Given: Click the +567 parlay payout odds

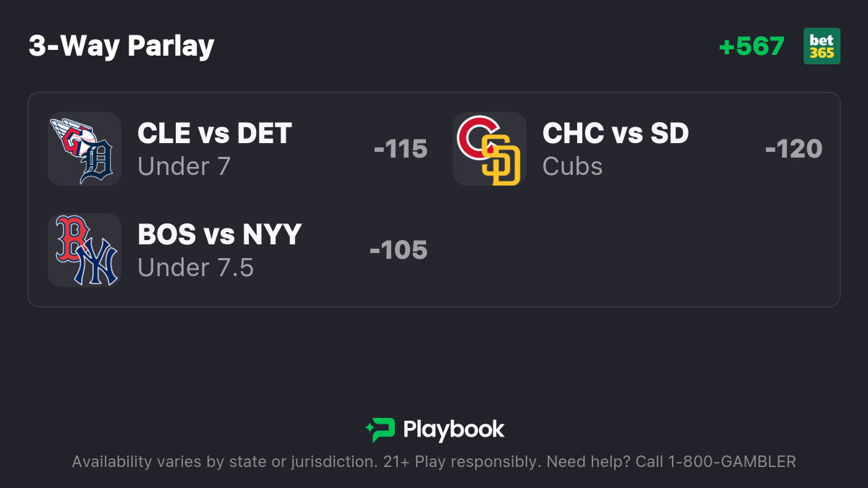Looking at the screenshot, I should tap(752, 46).
